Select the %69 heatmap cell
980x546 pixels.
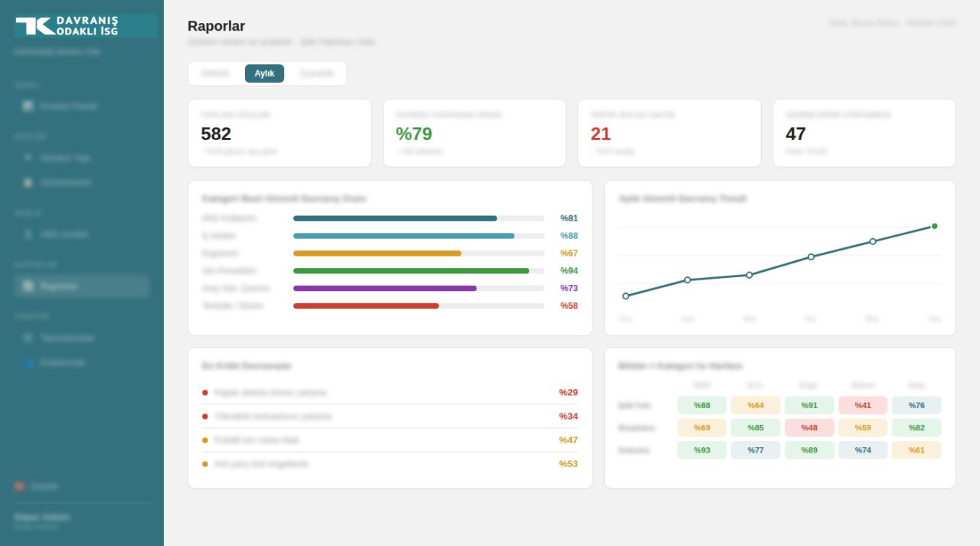click(702, 427)
